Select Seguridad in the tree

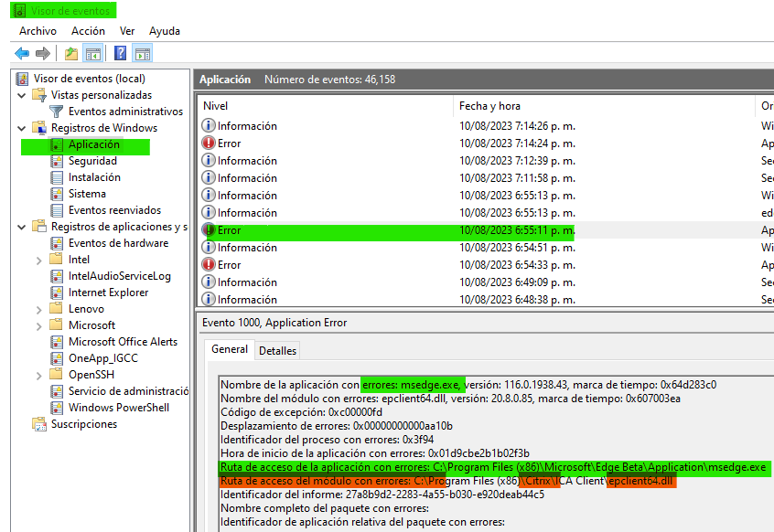pos(92,161)
